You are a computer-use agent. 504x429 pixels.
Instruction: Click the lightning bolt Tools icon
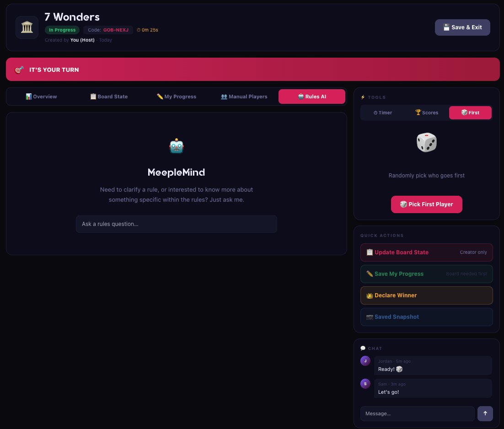click(363, 97)
